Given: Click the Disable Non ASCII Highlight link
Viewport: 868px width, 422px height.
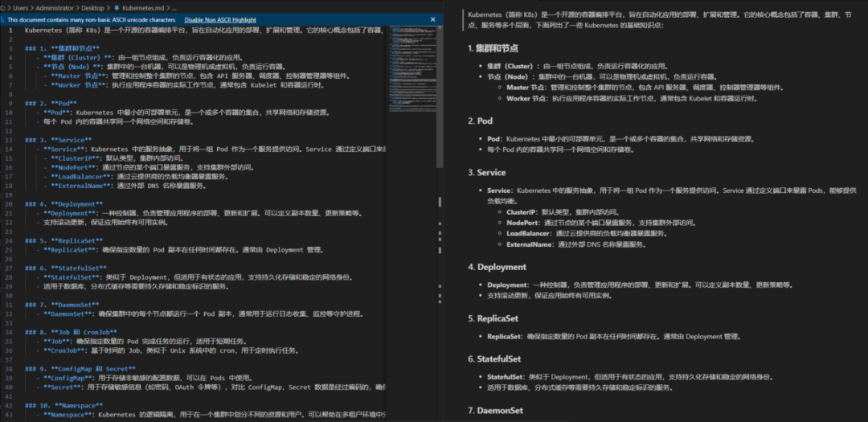Looking at the screenshot, I should (220, 19).
